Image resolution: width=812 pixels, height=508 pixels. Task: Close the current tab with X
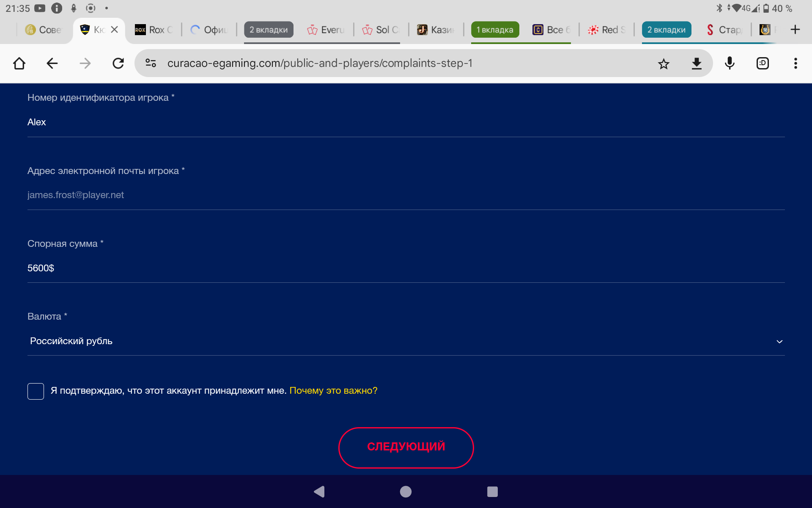pyautogui.click(x=114, y=30)
